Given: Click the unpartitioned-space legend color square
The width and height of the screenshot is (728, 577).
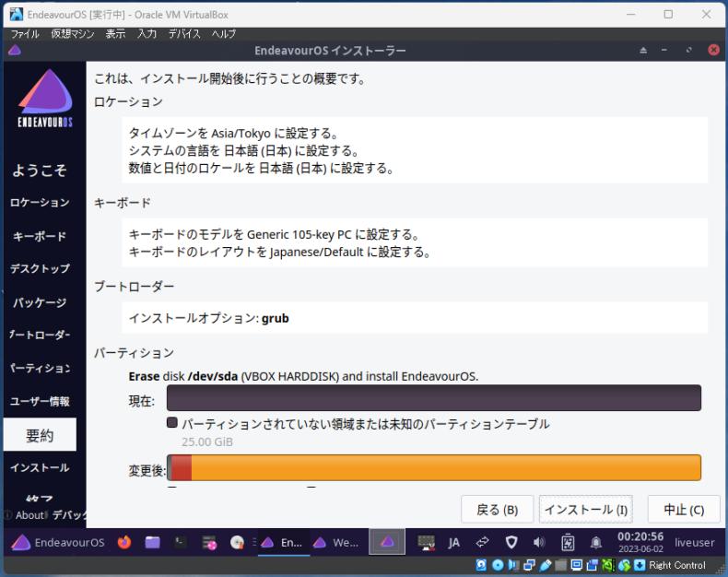Looking at the screenshot, I should [171, 422].
